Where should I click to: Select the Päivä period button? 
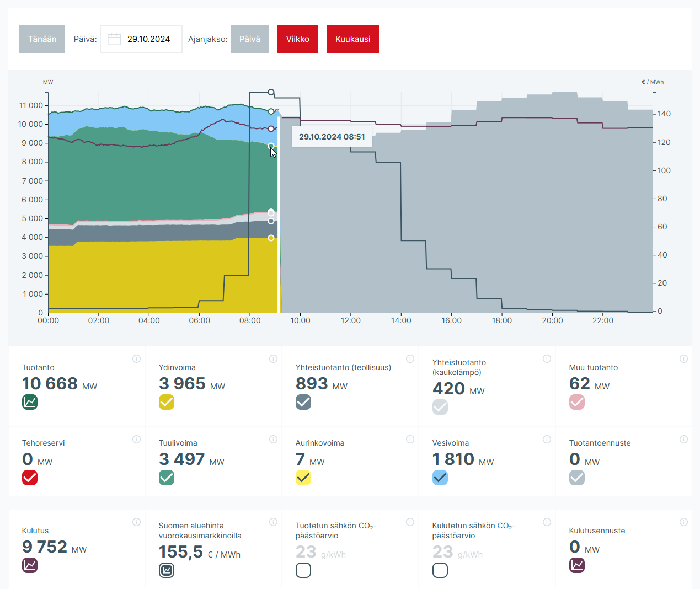coord(249,39)
